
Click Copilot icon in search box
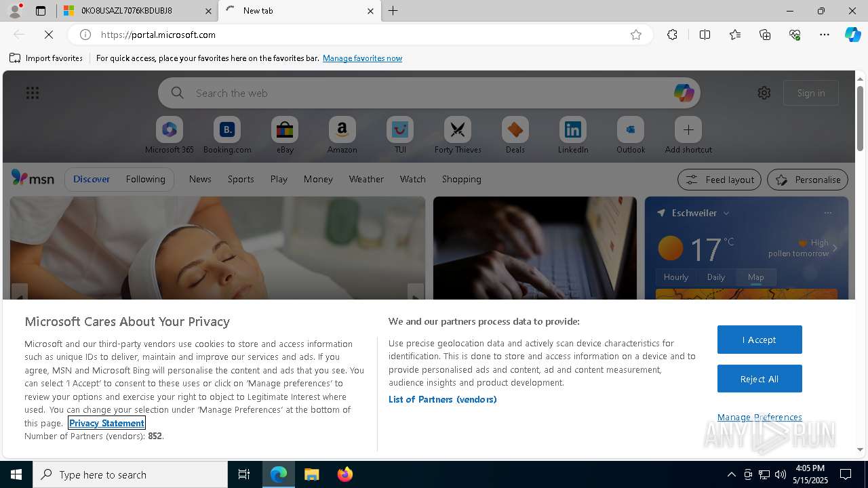pos(684,93)
